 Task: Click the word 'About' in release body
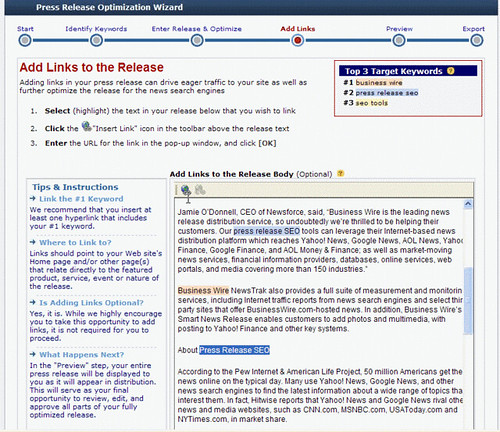click(188, 350)
